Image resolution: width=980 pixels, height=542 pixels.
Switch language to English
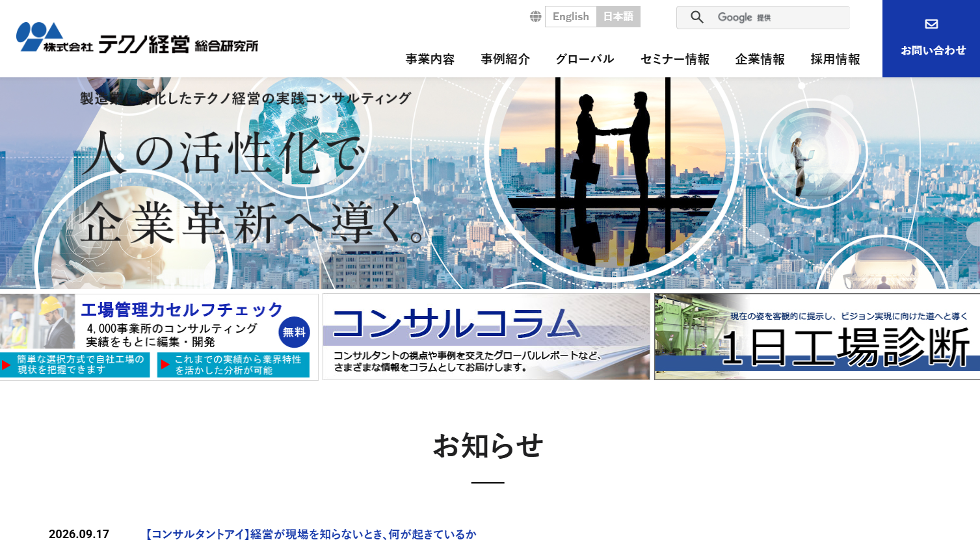[x=570, y=17]
